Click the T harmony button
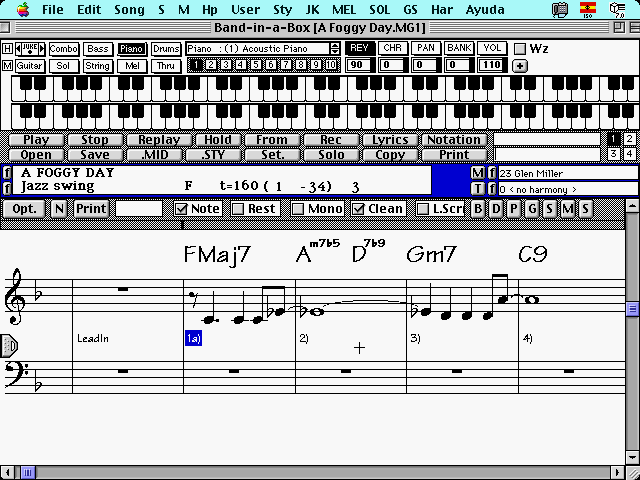This screenshot has height=480, width=640. pos(477,189)
